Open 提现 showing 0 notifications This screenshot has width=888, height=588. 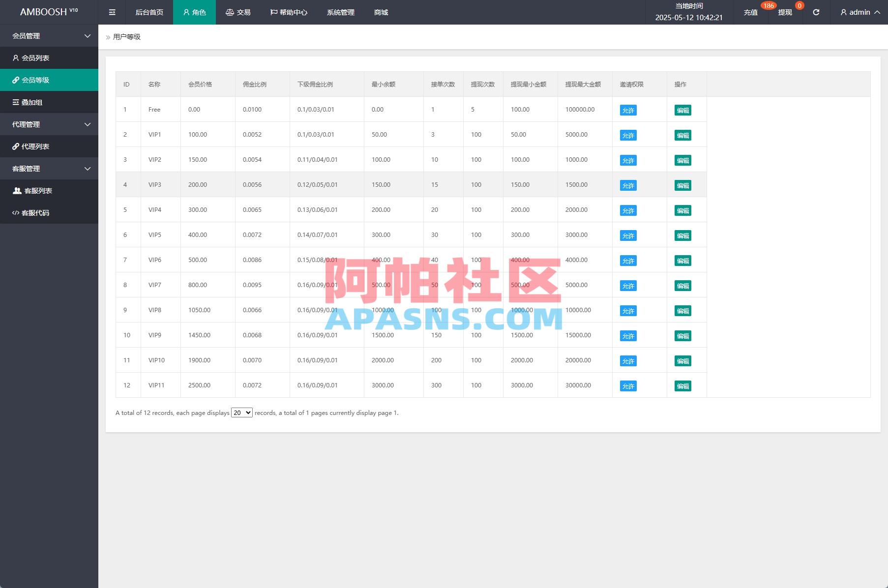point(784,12)
